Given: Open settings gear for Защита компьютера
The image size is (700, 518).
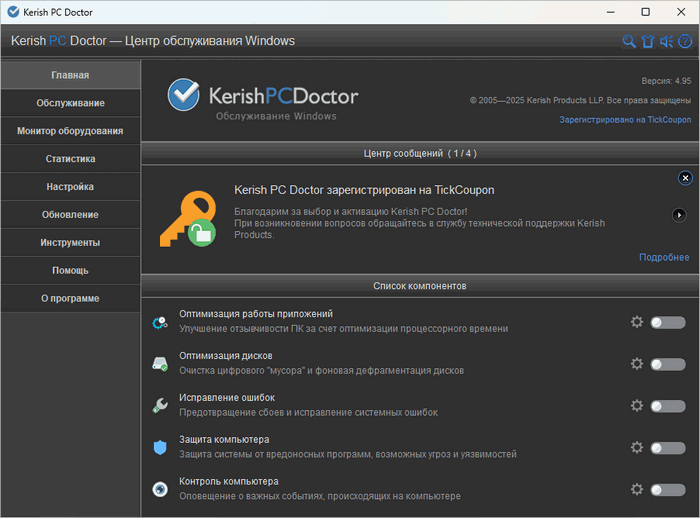Looking at the screenshot, I should 637,447.
